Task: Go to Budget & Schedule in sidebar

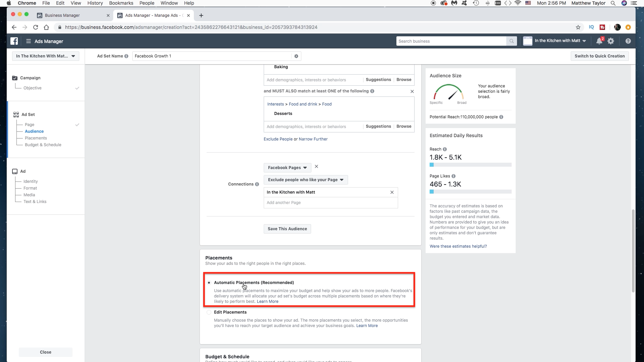Action: (43, 145)
